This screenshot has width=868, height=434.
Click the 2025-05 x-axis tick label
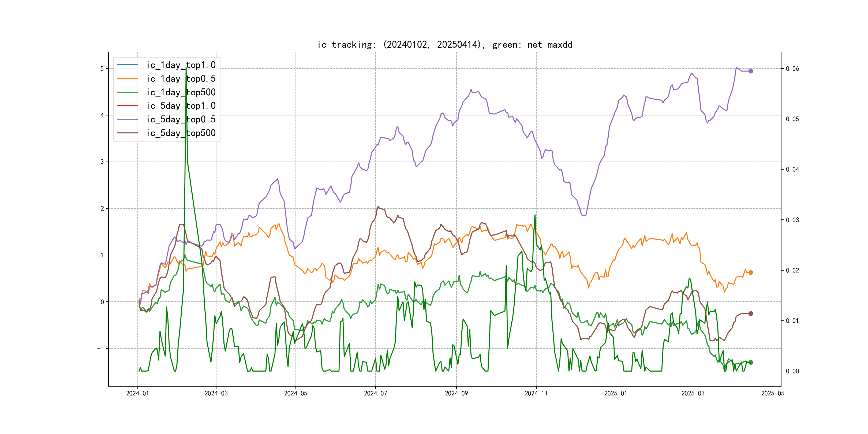point(772,393)
